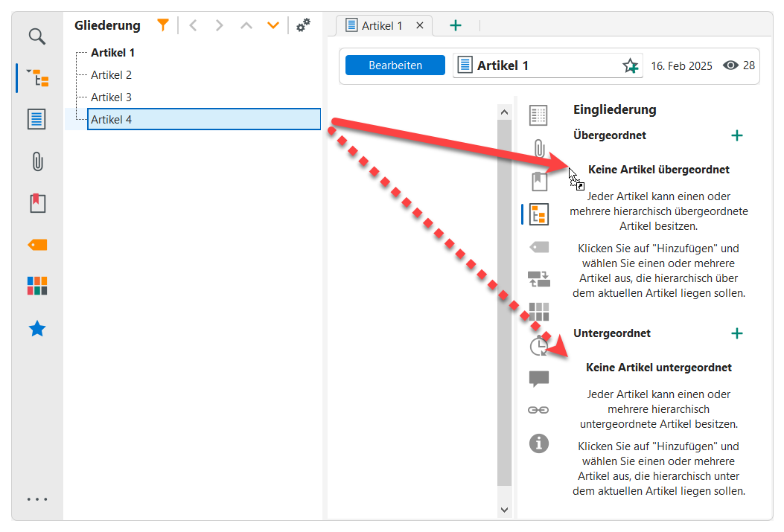Open the colored tiles icon in left sidebar

(x=37, y=286)
